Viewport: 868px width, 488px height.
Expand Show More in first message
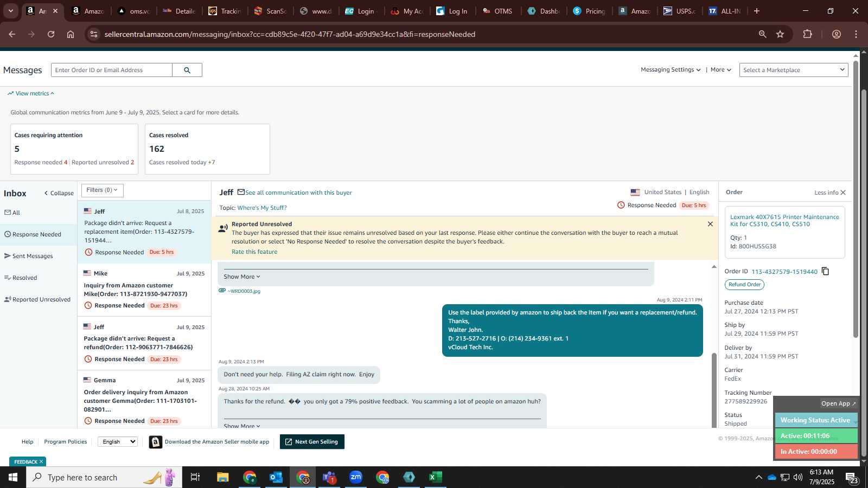click(242, 277)
